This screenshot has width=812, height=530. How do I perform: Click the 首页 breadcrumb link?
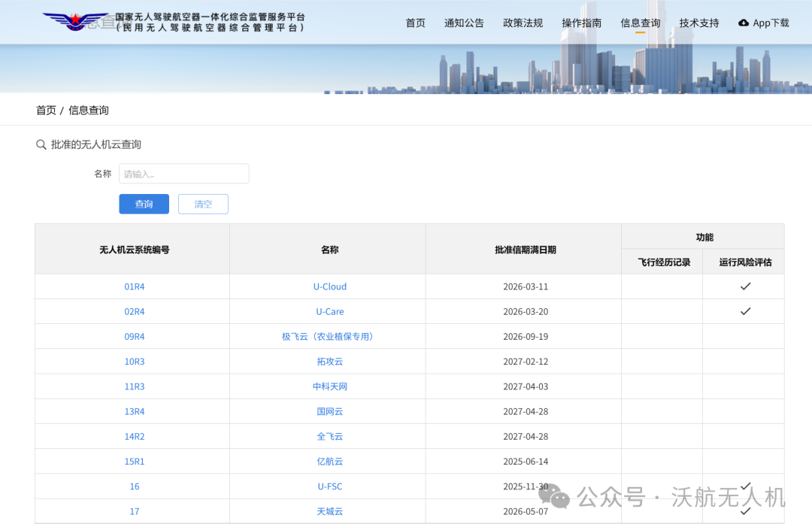(x=46, y=111)
